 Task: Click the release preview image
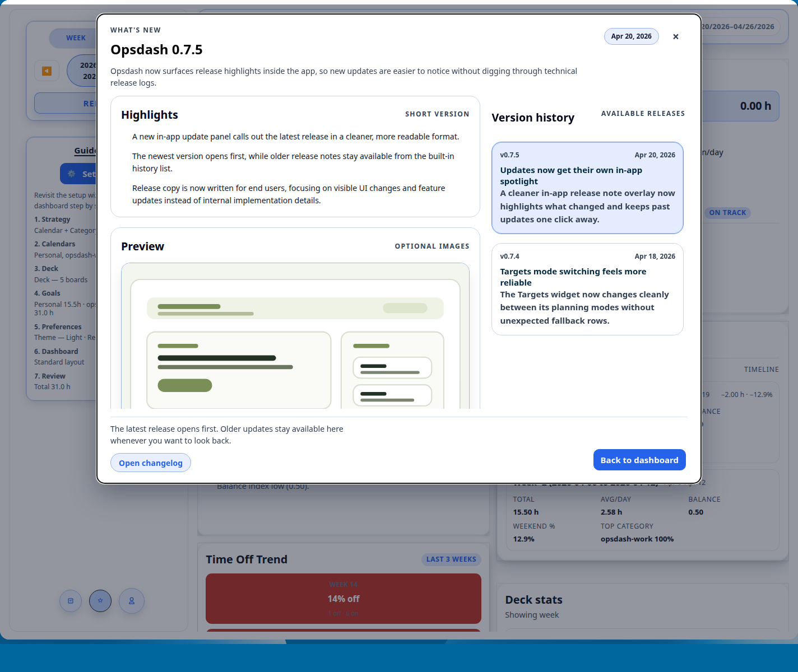tap(295, 336)
